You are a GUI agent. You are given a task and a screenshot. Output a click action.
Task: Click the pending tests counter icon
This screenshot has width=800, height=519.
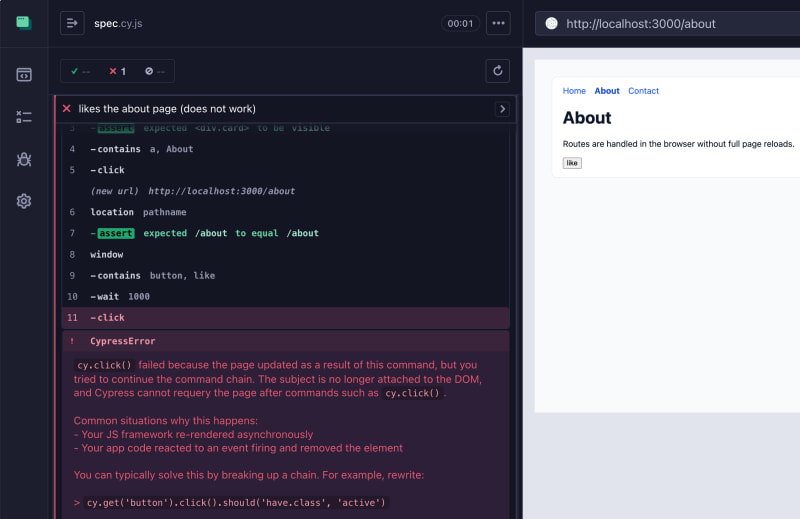point(155,71)
